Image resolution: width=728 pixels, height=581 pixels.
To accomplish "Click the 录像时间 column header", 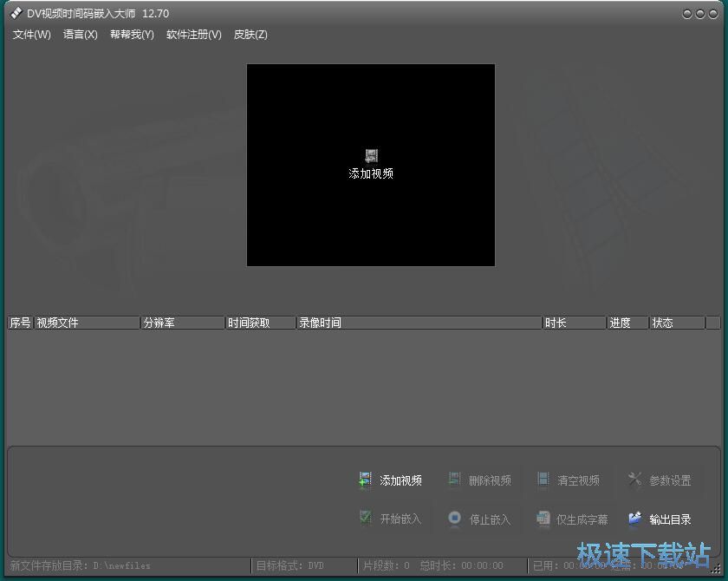I will [419, 323].
